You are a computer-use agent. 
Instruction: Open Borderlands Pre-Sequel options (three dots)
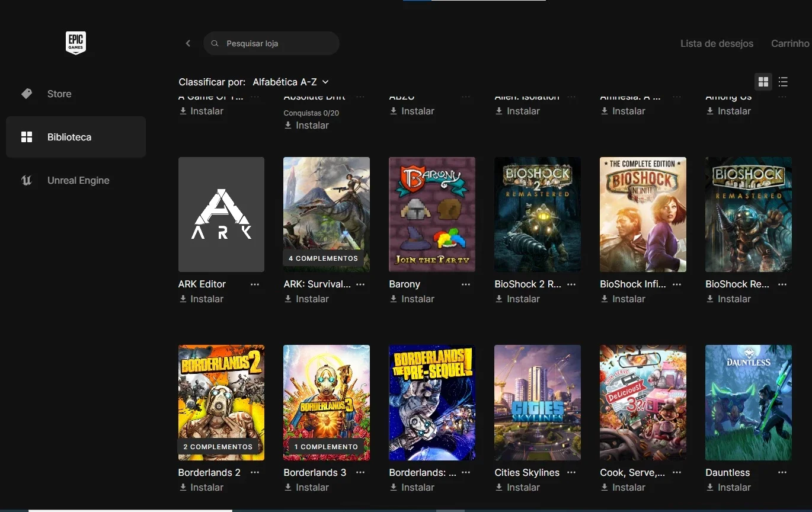[x=466, y=472]
